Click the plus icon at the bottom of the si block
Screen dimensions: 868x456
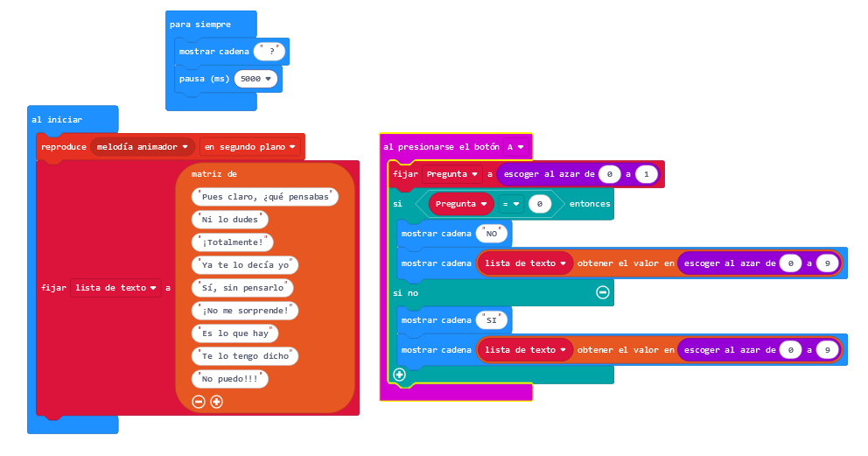pos(400,375)
